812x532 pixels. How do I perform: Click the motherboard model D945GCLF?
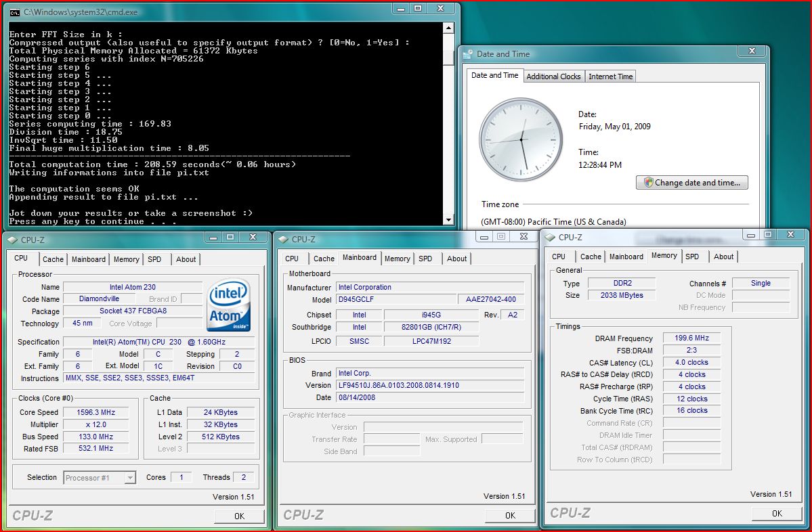point(396,300)
